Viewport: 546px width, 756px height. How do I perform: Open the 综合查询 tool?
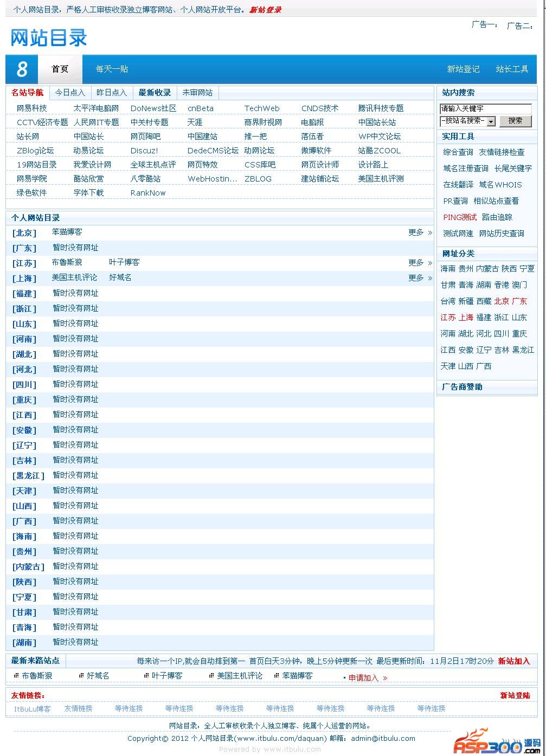pyautogui.click(x=458, y=152)
